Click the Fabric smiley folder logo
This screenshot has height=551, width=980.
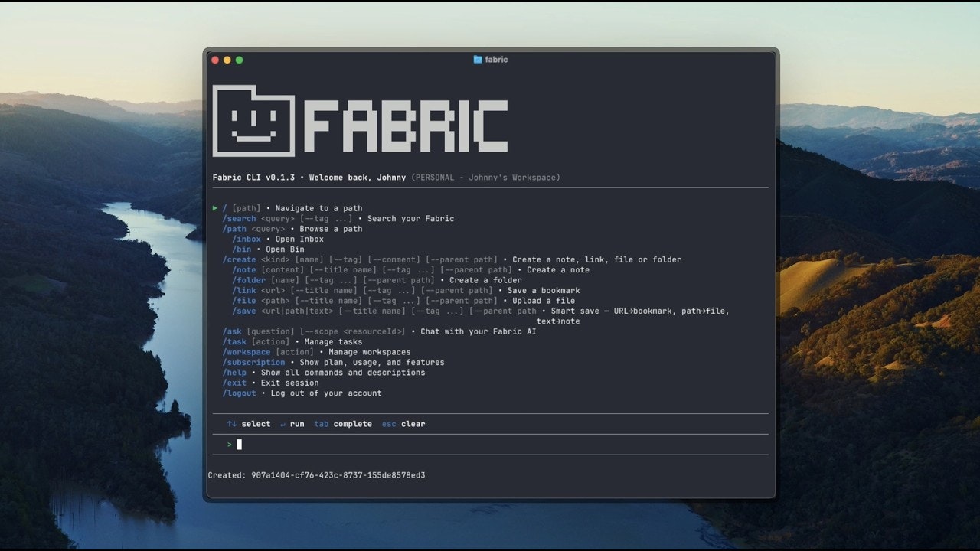[x=253, y=121]
